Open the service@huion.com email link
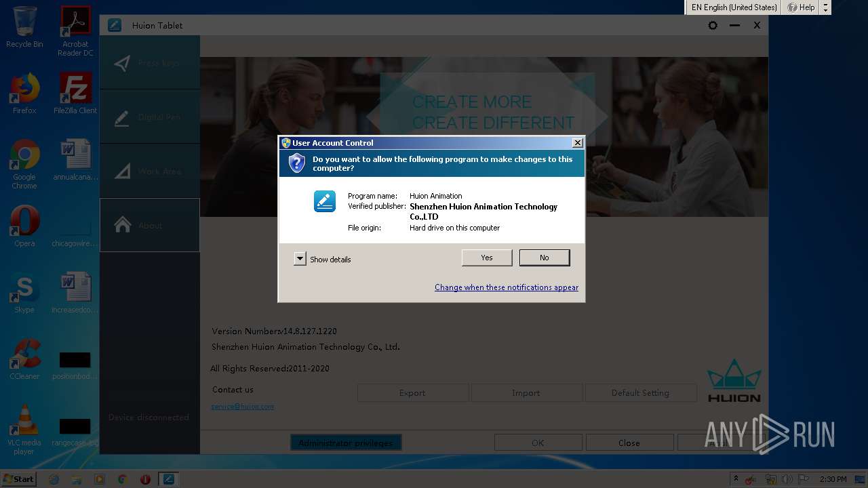This screenshot has height=488, width=868. pyautogui.click(x=243, y=407)
